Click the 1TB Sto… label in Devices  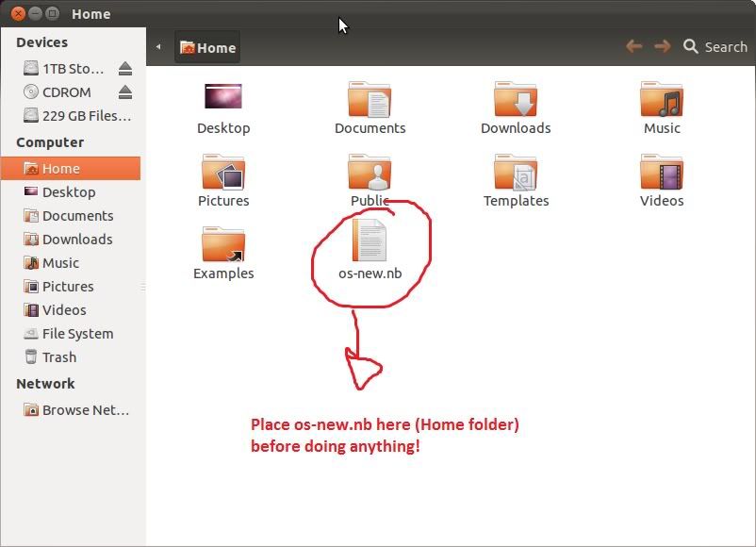74,69
